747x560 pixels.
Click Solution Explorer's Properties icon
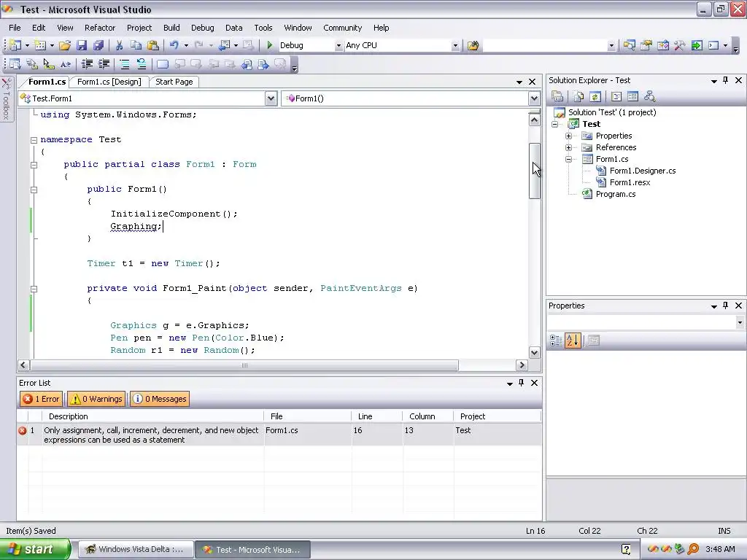point(557,97)
